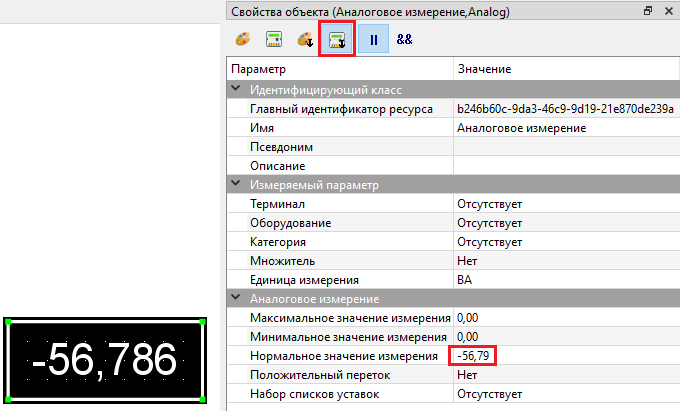Click the palette icon with down arrow

point(305,40)
